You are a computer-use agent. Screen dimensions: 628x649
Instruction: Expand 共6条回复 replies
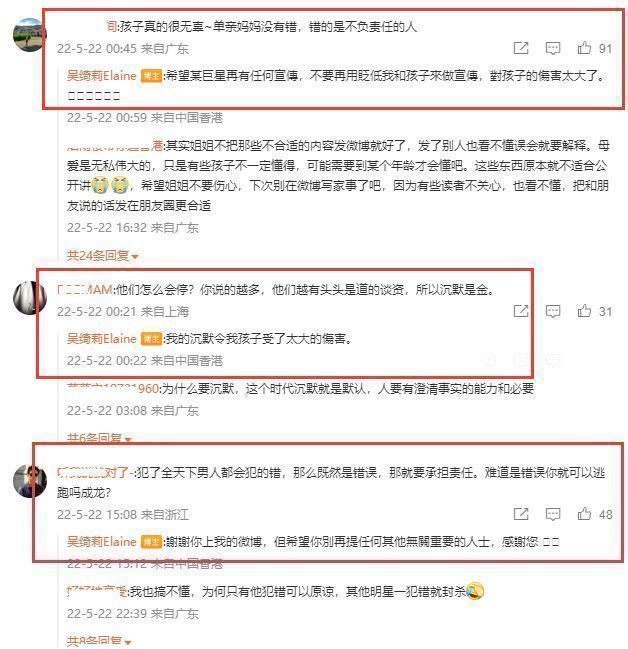[99, 438]
